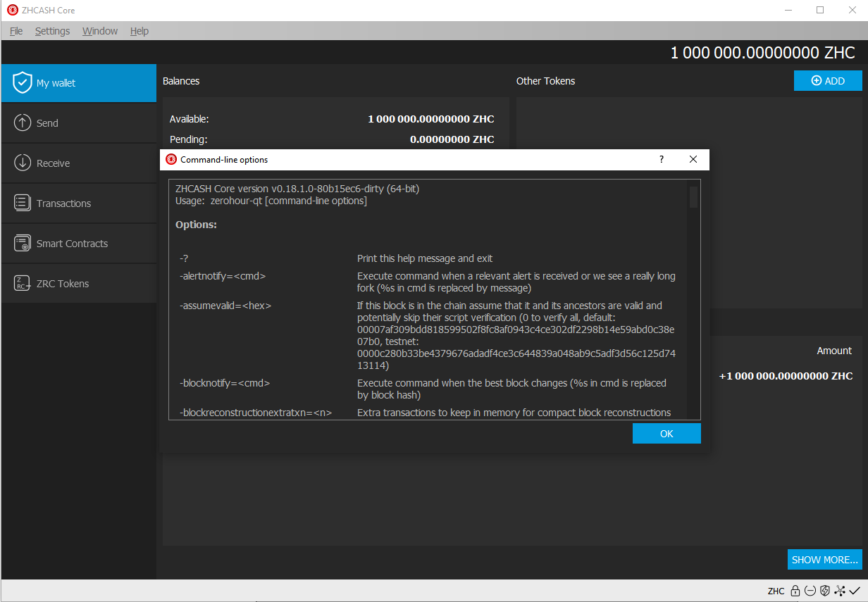Open the Help menu
868x602 pixels.
139,31
